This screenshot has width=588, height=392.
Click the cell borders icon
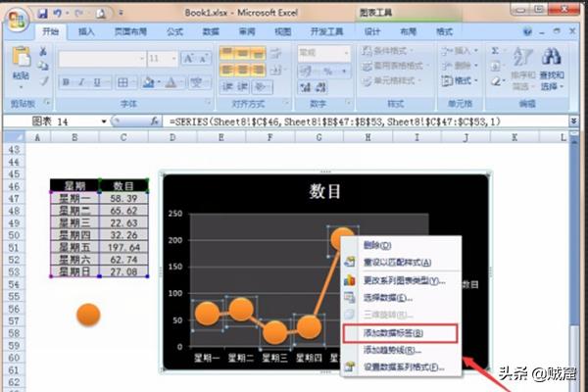click(123, 82)
